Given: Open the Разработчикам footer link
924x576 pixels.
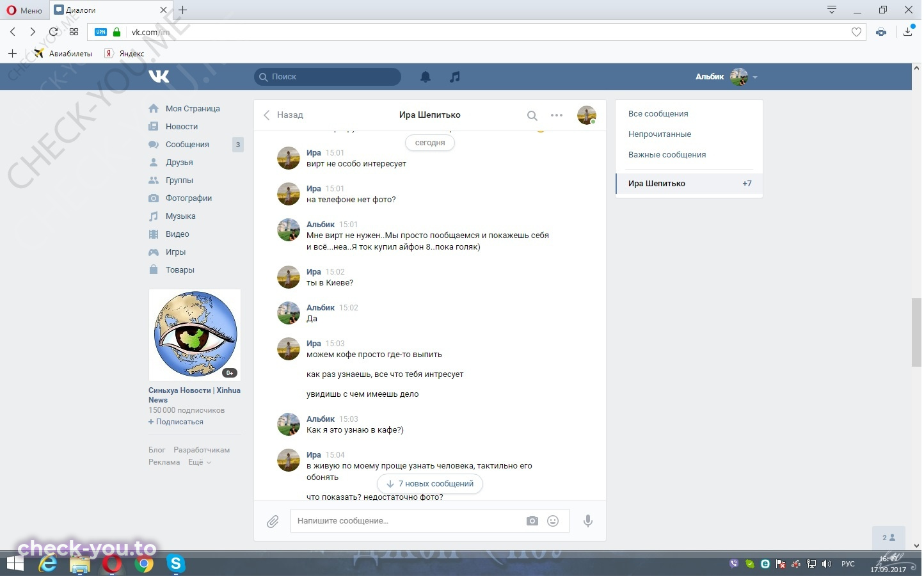Looking at the screenshot, I should click(202, 450).
